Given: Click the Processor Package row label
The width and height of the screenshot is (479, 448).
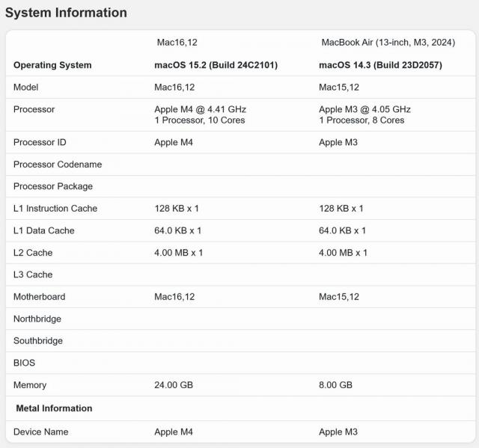Looking at the screenshot, I should [x=53, y=186].
